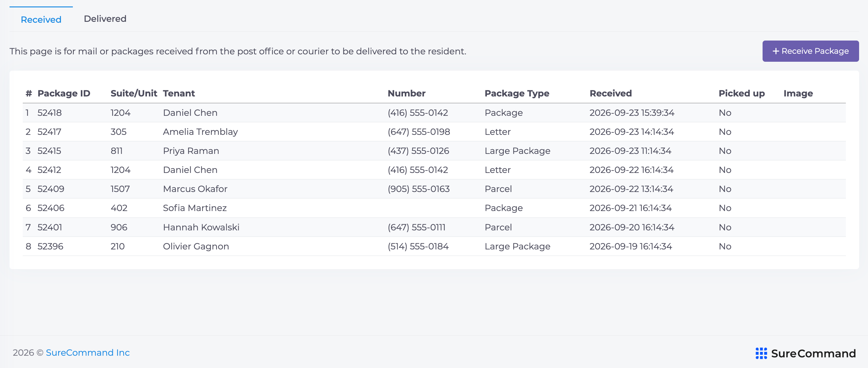Select the Suite/Unit column header
Viewport: 868px width, 368px height.
tap(133, 93)
